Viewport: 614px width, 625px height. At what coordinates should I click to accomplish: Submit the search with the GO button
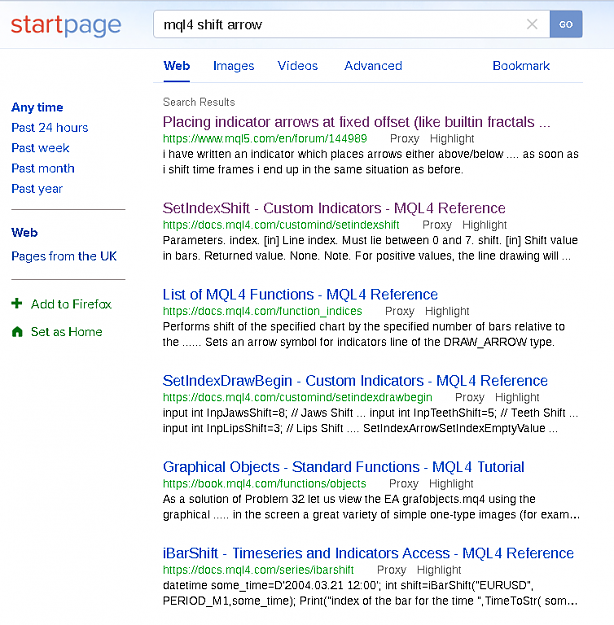coord(566,24)
